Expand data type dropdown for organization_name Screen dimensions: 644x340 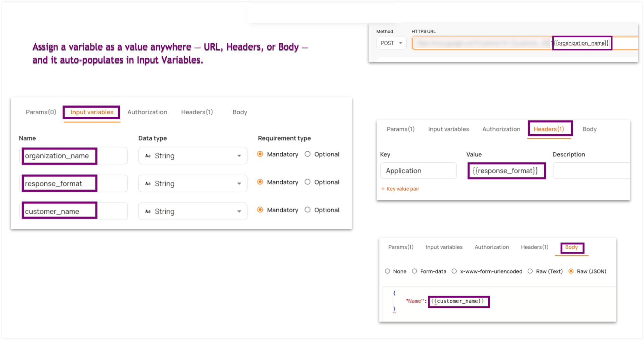pos(193,156)
